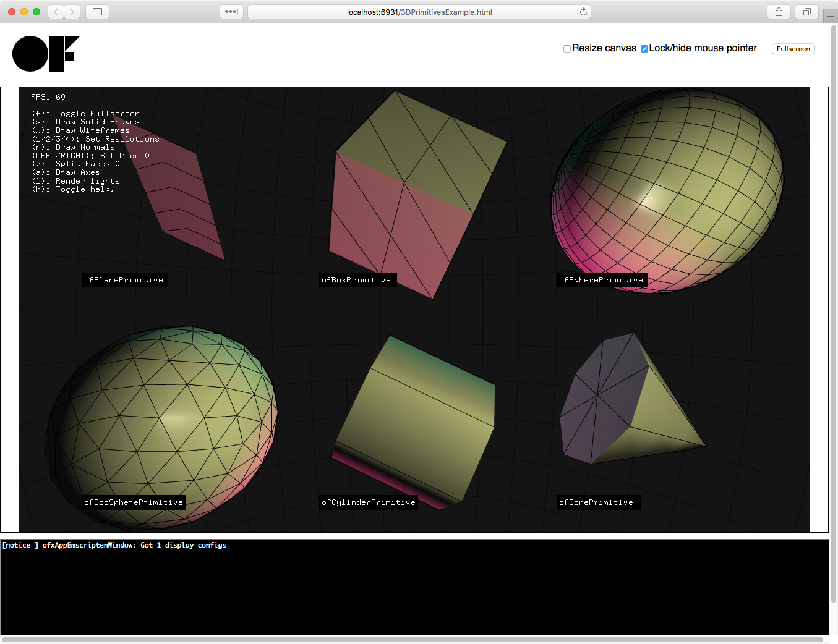
Task: Open the Share menu icon
Action: [779, 12]
